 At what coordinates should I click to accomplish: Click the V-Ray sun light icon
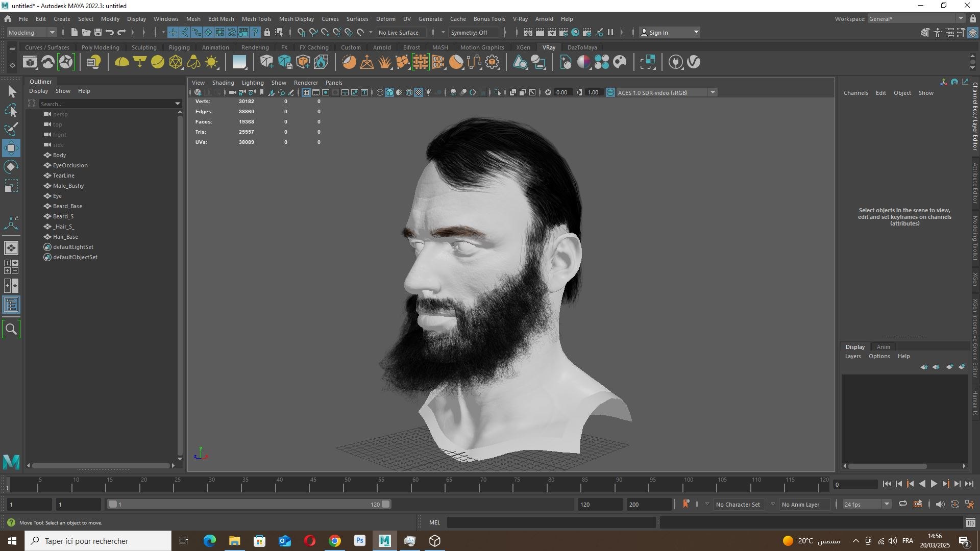(211, 62)
